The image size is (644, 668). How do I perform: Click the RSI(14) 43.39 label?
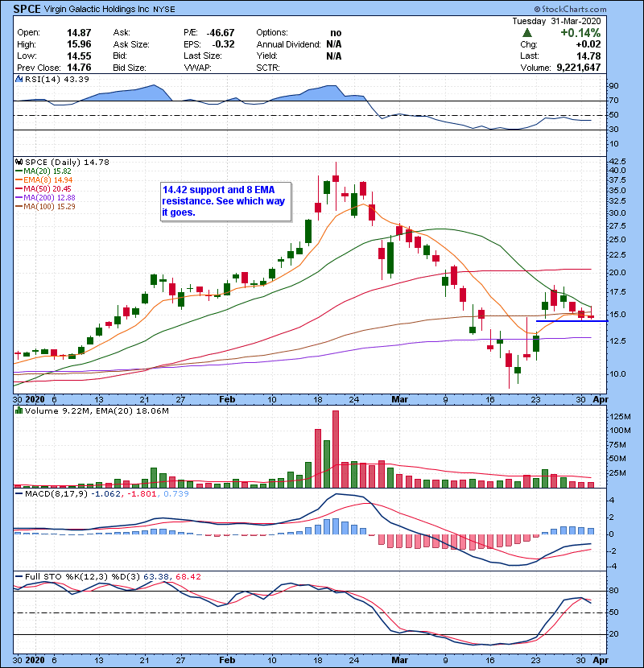click(x=56, y=79)
